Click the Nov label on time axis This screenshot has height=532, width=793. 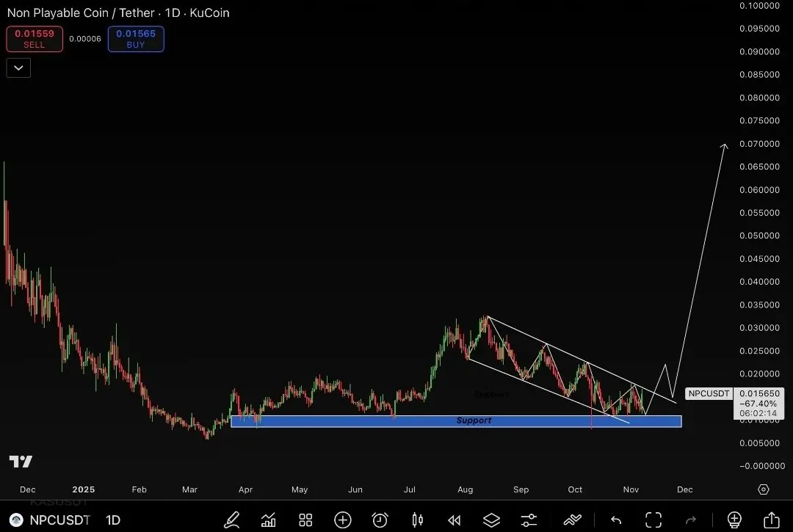click(x=631, y=489)
